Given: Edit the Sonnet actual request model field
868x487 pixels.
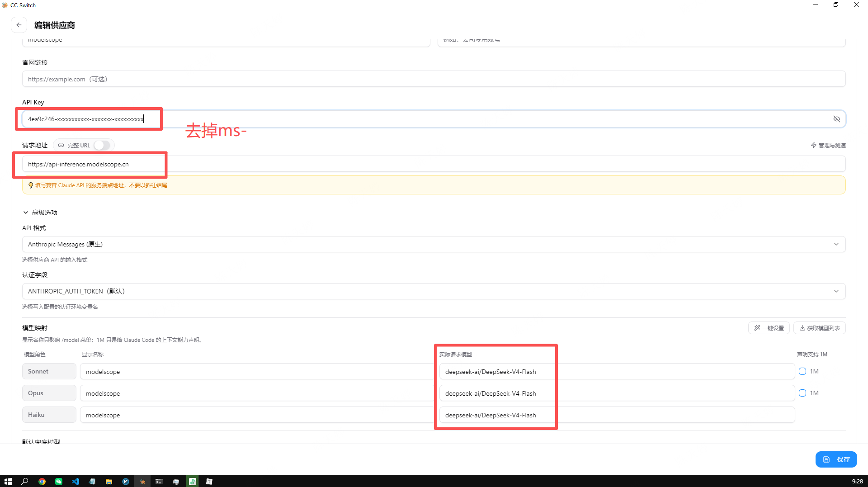Looking at the screenshot, I should click(x=617, y=372).
